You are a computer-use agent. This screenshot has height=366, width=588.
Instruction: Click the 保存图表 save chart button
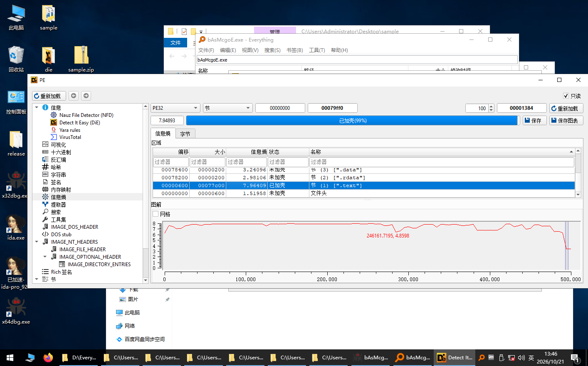566,121
